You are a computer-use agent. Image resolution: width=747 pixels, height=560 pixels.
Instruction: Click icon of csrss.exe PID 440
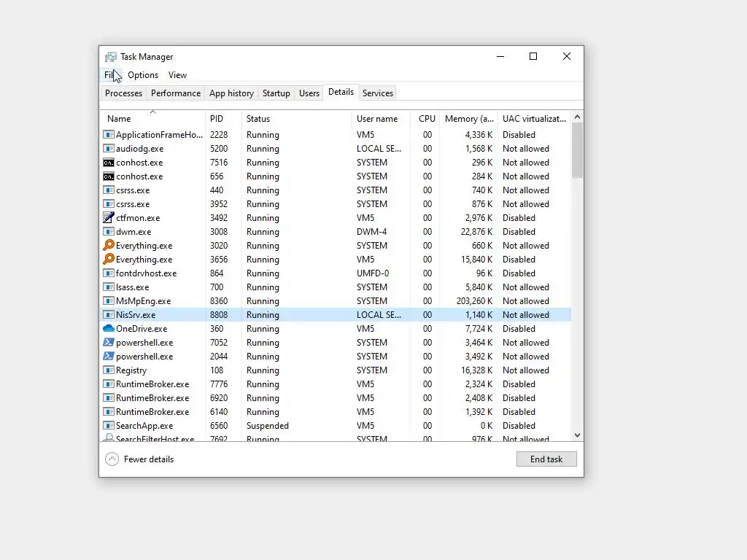pyautogui.click(x=109, y=190)
